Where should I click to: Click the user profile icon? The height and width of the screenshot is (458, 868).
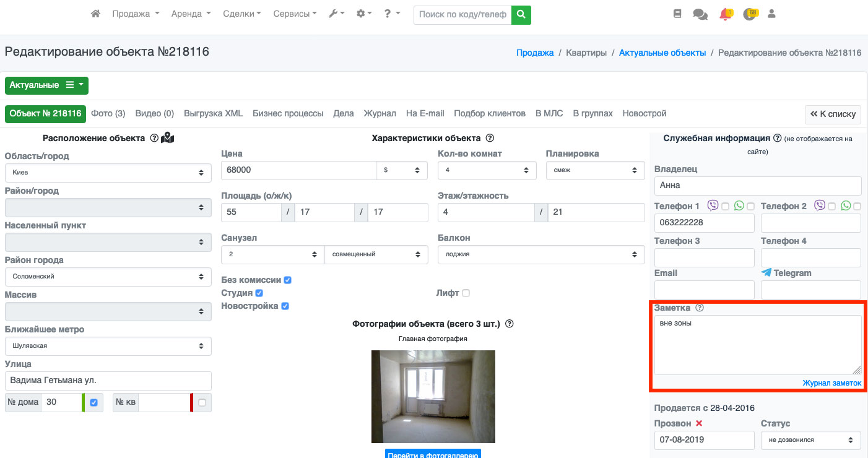(x=771, y=14)
